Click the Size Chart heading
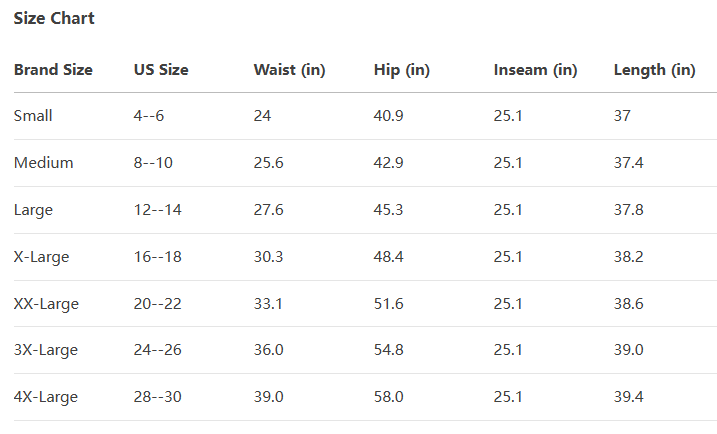 54,19
